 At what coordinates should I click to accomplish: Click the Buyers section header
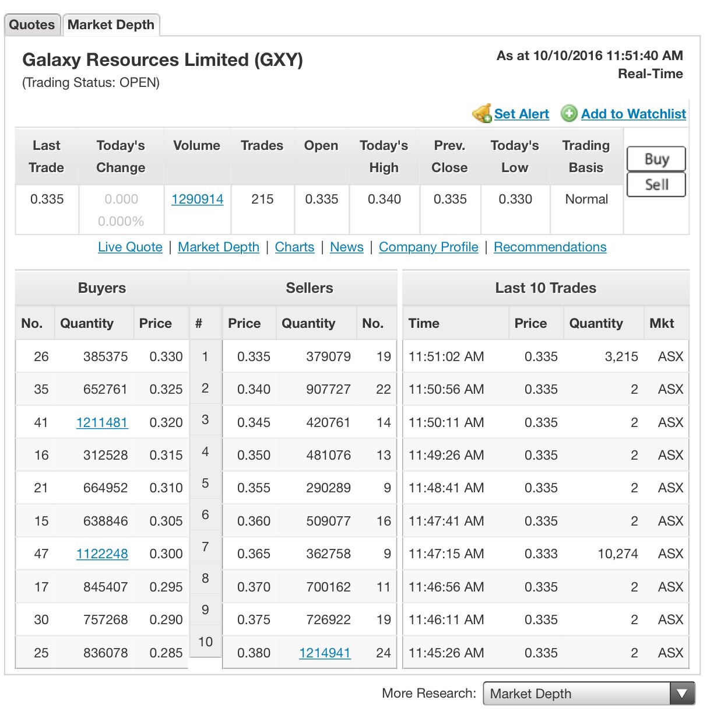pyautogui.click(x=102, y=288)
